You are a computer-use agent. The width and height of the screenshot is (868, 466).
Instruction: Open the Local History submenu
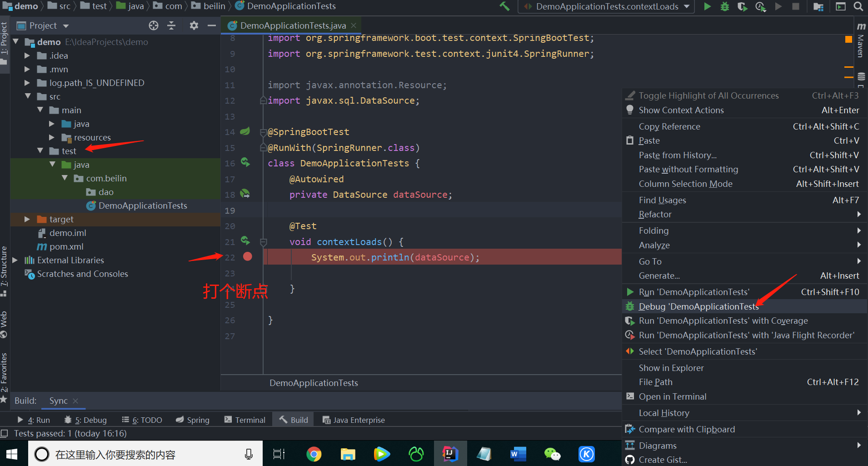744,413
